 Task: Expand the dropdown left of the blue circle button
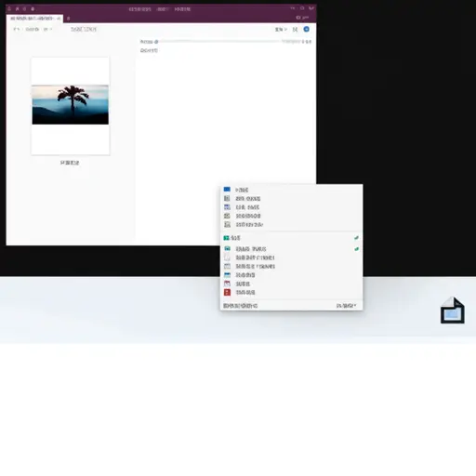(x=281, y=30)
